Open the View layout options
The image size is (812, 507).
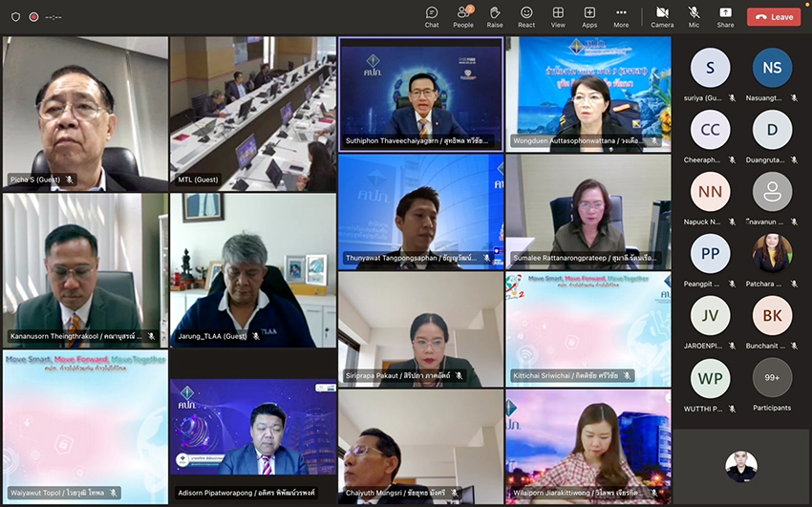point(558,16)
